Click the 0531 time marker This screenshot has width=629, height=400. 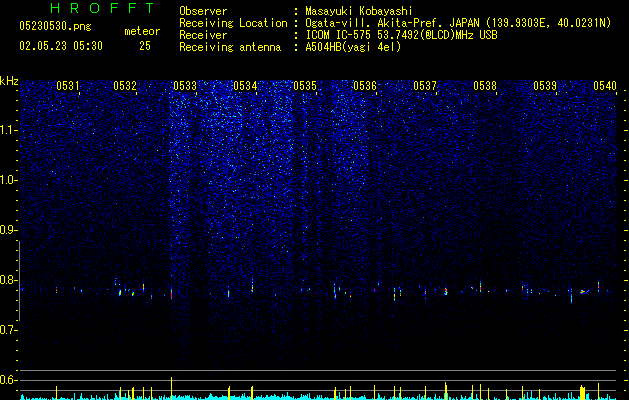click(x=68, y=85)
